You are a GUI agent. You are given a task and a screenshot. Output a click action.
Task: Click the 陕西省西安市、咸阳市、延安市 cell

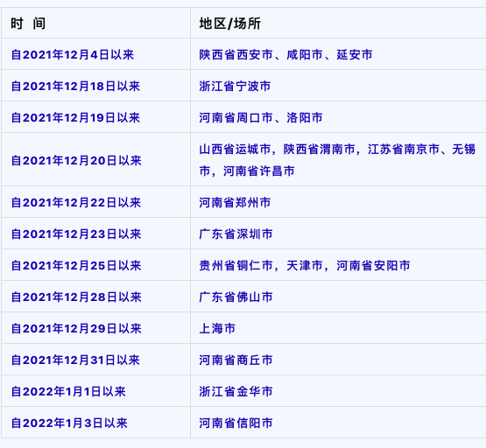285,55
